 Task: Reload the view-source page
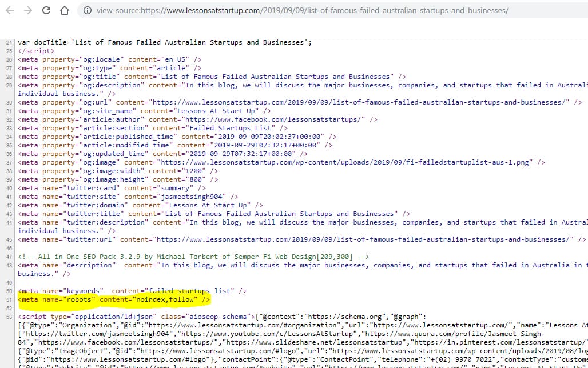[x=47, y=11]
